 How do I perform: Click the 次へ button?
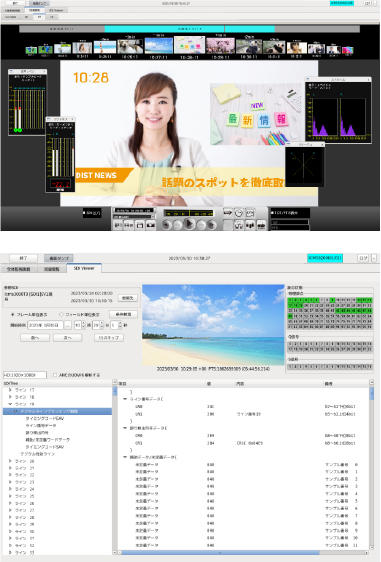click(67, 338)
